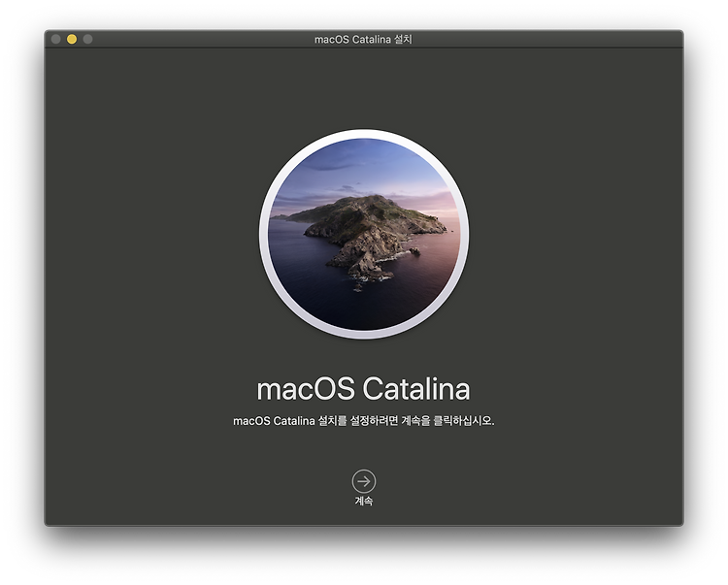The image size is (728, 585).
Task: Click the 계속 label under the arrow
Action: (364, 501)
